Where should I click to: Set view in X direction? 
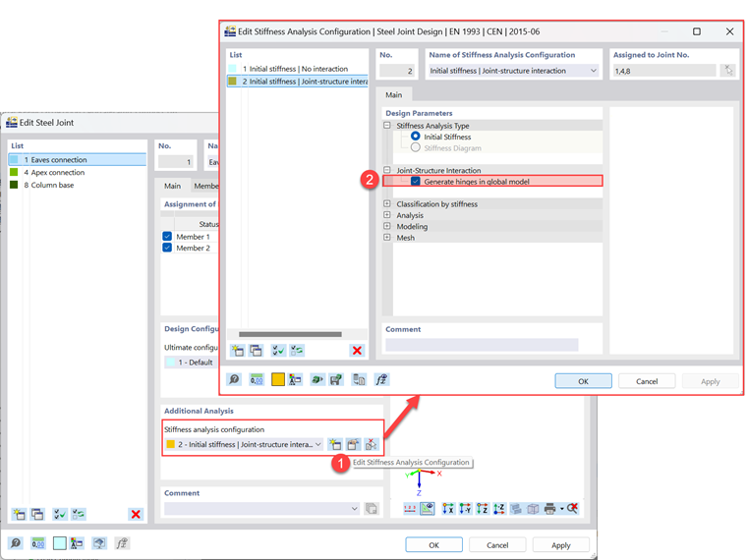448,509
